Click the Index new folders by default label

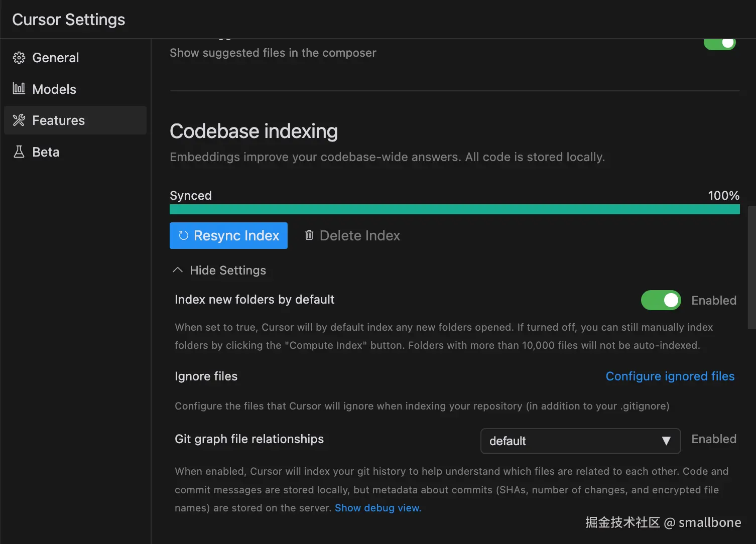click(x=255, y=300)
